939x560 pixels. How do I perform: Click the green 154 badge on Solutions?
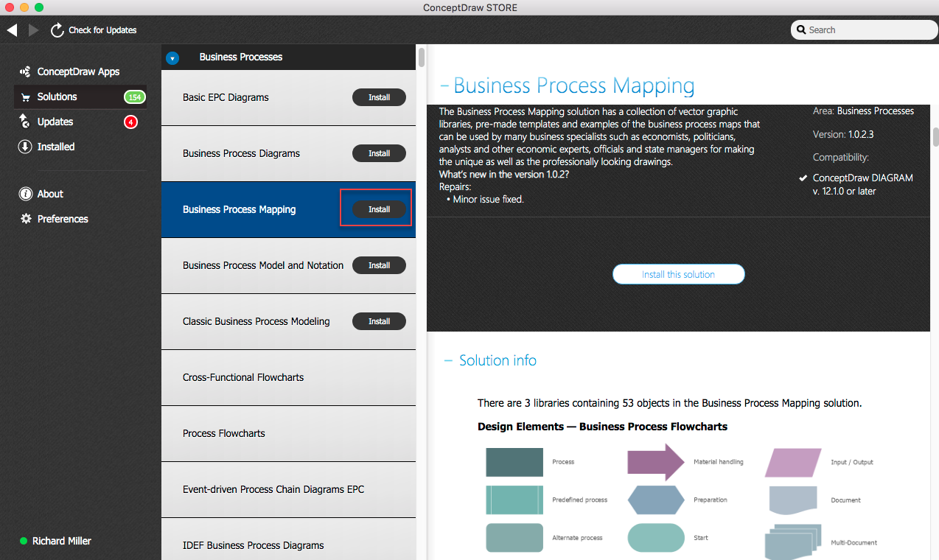point(135,97)
